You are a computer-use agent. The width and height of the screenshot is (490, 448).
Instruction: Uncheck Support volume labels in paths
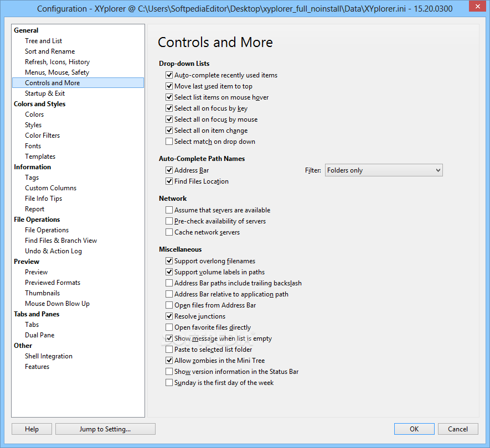coord(169,272)
